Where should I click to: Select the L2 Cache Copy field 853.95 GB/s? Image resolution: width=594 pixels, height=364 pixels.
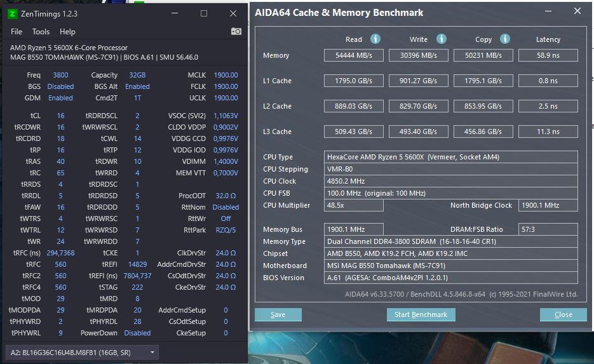point(483,106)
